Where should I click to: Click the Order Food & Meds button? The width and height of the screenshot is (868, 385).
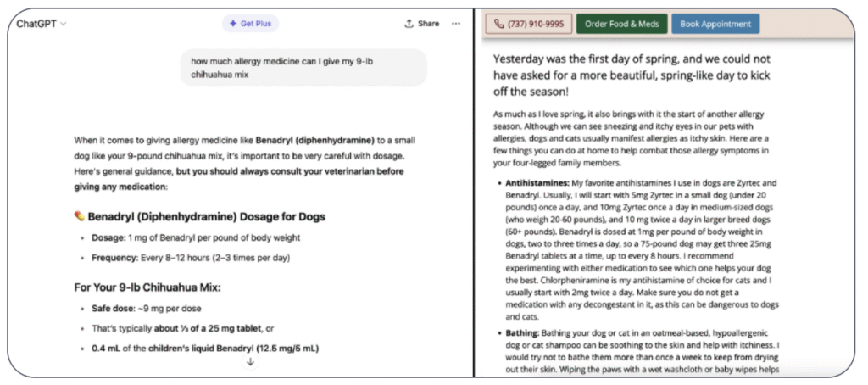click(x=621, y=24)
